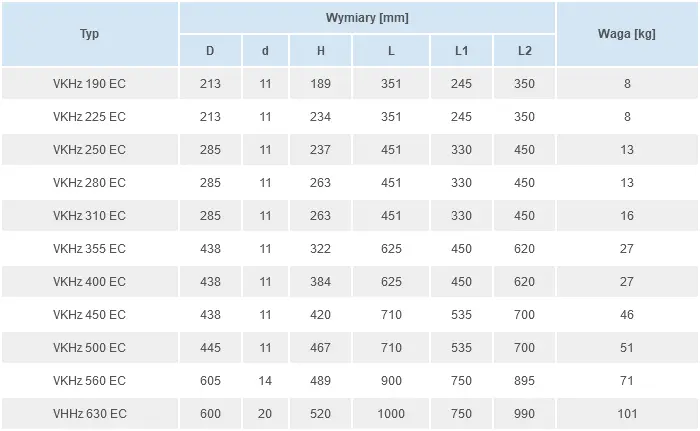Click the Typ column header

89,34
